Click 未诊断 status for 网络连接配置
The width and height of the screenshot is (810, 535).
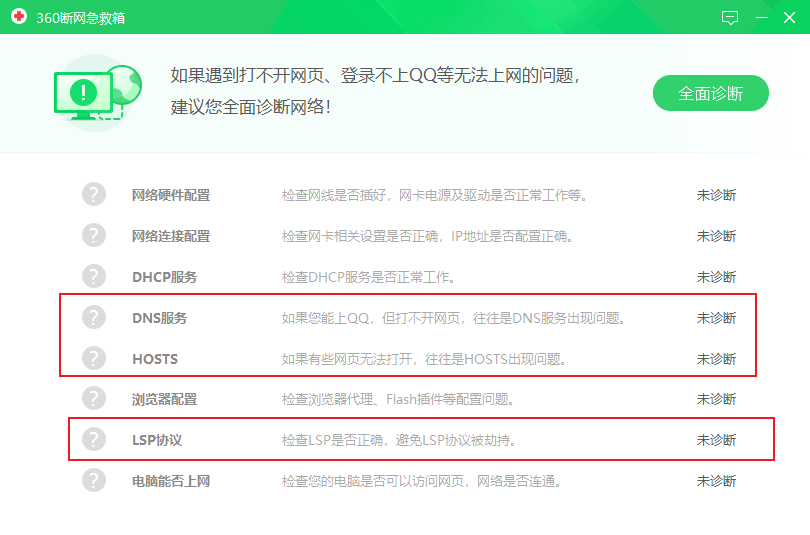(716, 236)
